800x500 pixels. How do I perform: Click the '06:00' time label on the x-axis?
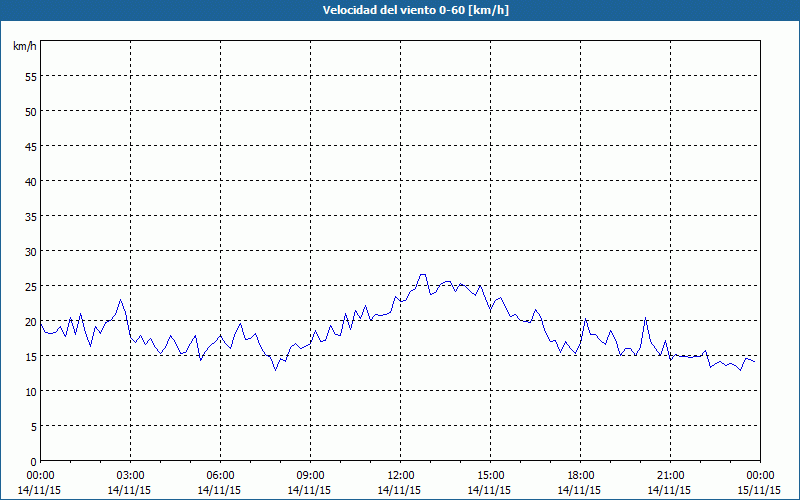[x=220, y=476]
